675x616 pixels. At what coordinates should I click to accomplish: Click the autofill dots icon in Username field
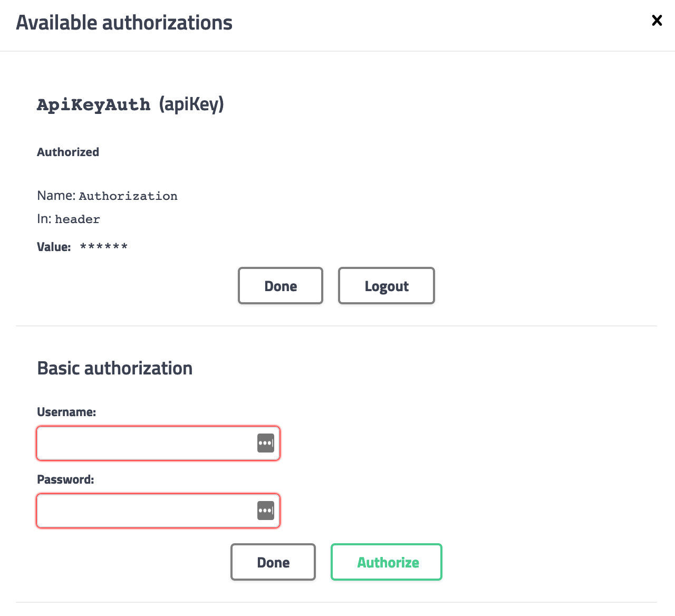click(266, 443)
